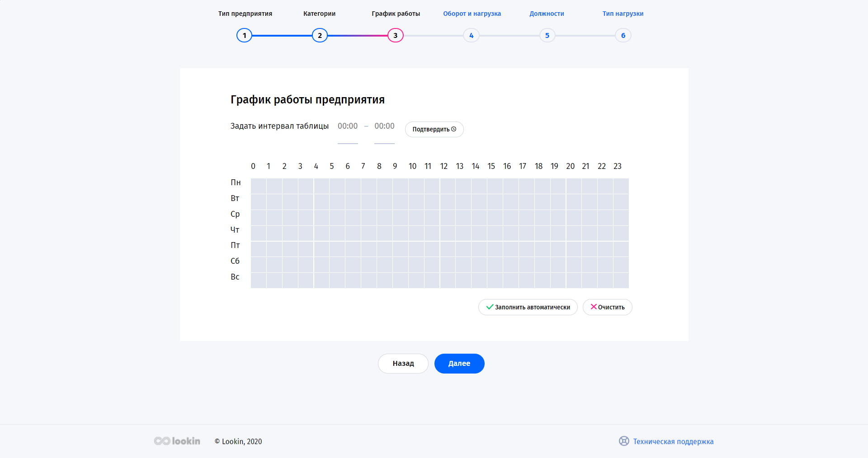
Task: Open Техническая поддержка link
Action: [x=673, y=442]
